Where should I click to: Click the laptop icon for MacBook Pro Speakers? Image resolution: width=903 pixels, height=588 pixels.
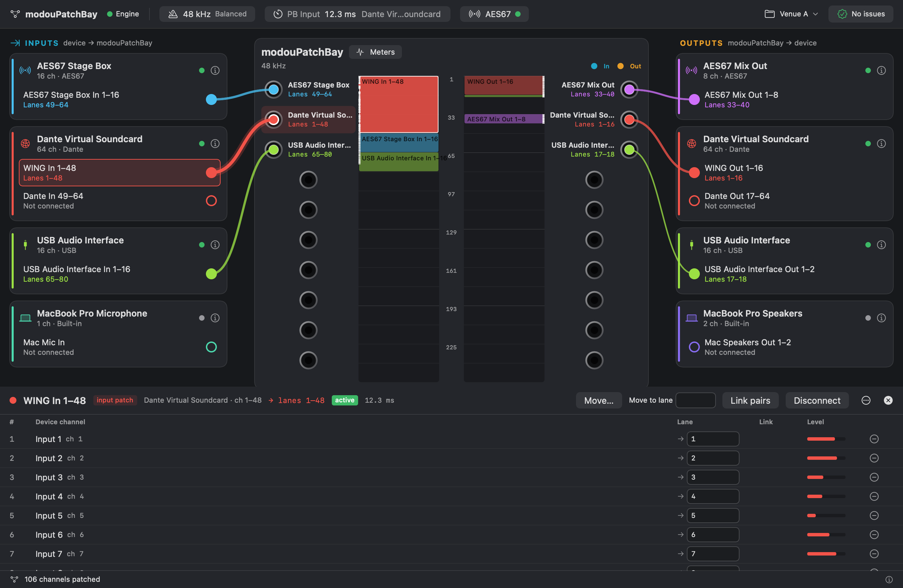(691, 318)
